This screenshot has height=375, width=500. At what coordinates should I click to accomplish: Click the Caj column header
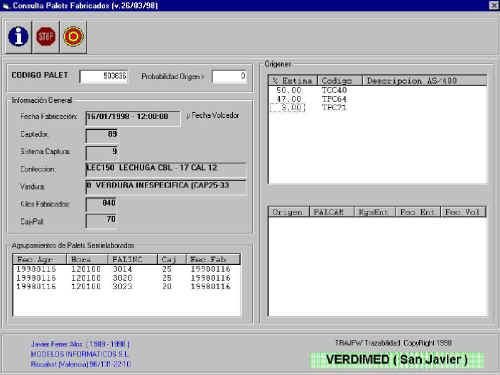click(x=172, y=259)
